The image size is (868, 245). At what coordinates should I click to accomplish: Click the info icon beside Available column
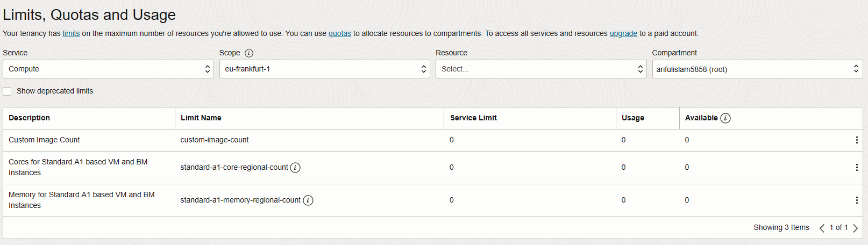[x=725, y=118]
